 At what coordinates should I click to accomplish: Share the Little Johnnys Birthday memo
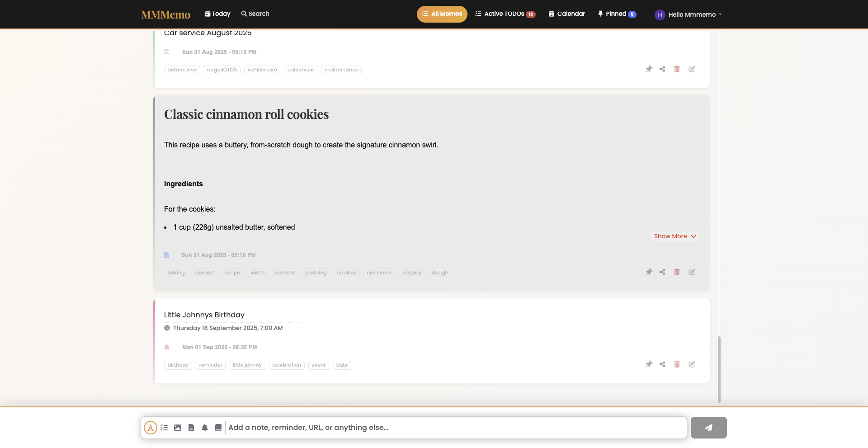coord(662,364)
